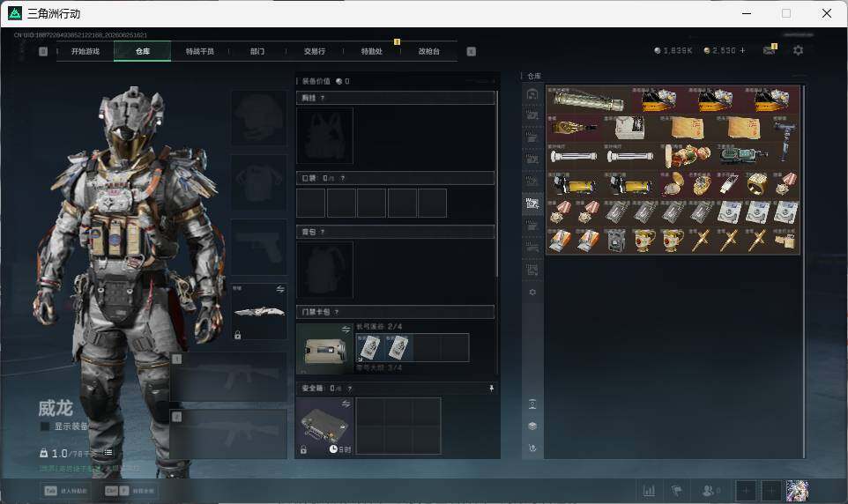Open the settings gear in the top bar
The height and width of the screenshot is (504, 848).
pyautogui.click(x=798, y=50)
